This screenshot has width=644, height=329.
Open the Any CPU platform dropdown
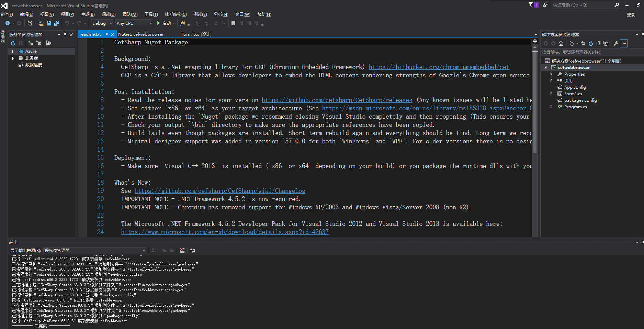[x=134, y=23]
